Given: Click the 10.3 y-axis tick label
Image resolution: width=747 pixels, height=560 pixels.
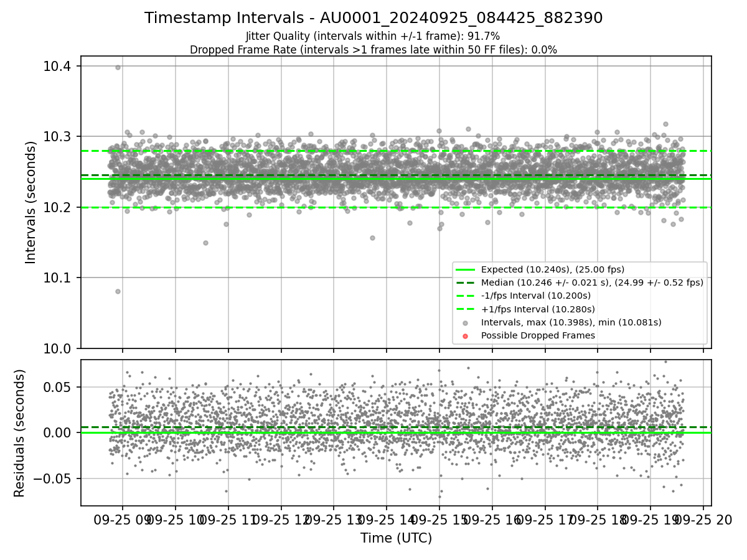Looking at the screenshot, I should tap(57, 137).
